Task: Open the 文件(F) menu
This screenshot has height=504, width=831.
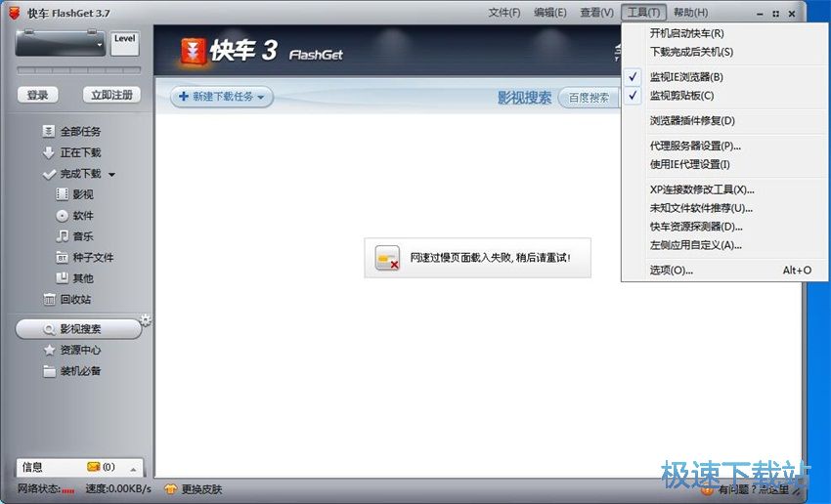Action: tap(504, 13)
